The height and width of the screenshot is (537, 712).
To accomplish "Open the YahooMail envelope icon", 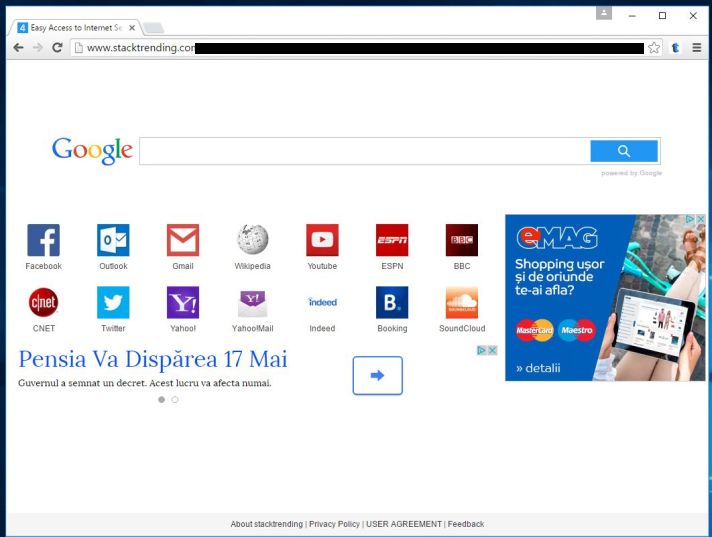I will [252, 302].
